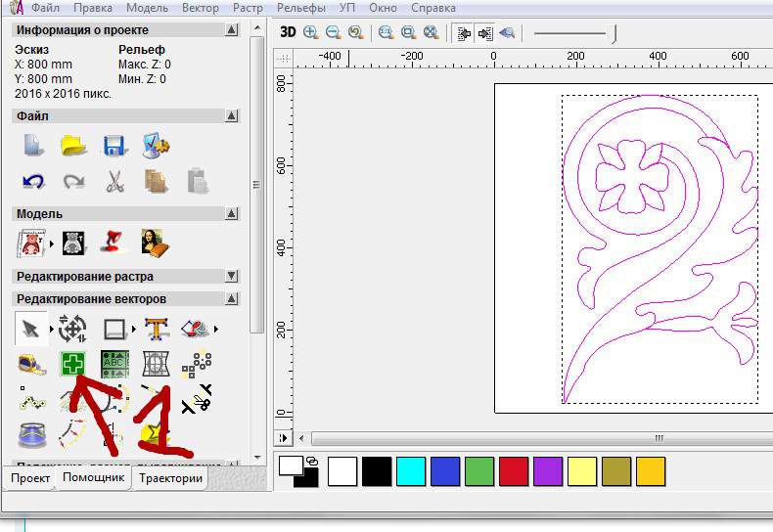The image size is (773, 532).
Task: Open the flyout arrow beside the model size icon
Action: pos(51,244)
